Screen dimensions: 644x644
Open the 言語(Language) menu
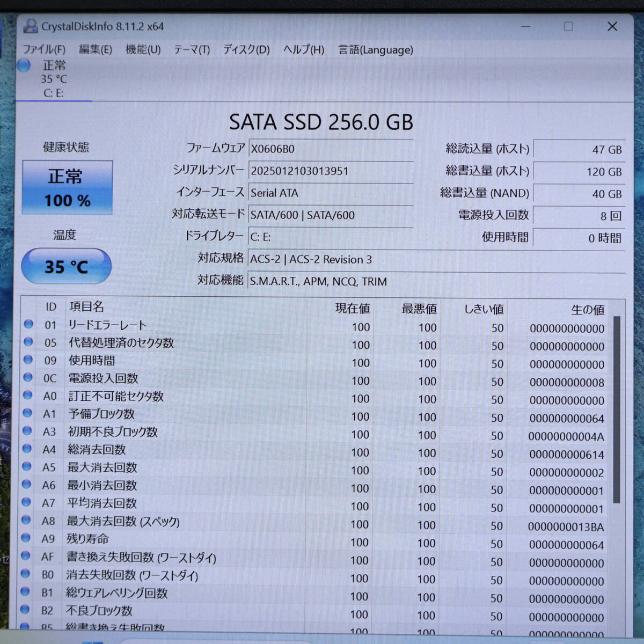[376, 50]
